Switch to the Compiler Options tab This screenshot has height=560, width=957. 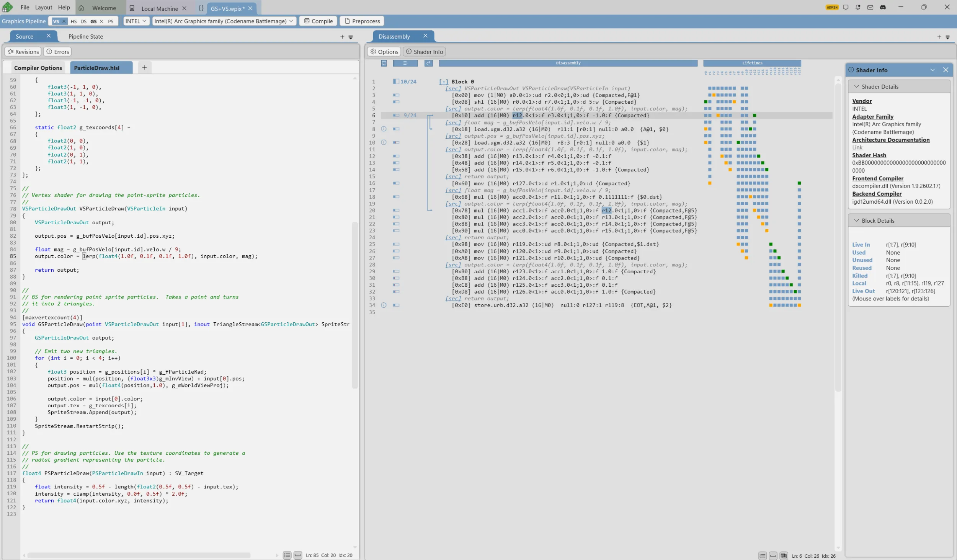click(38, 68)
